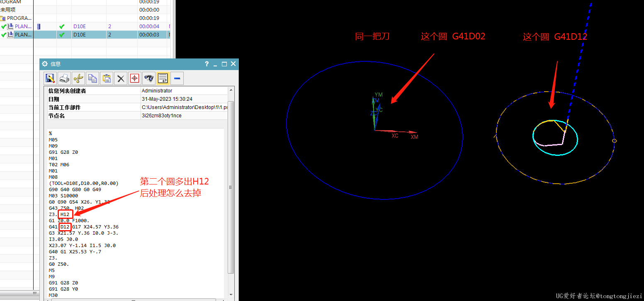The image size is (644, 301).
Task: Click the M03 S10000 line
Action: 63,196
